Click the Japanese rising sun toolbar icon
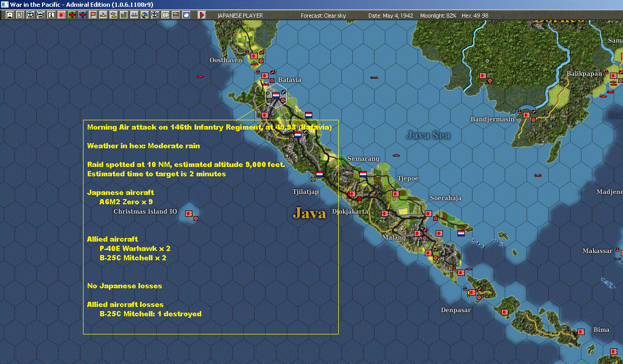Screen dimensions: 623x364 (61, 15)
